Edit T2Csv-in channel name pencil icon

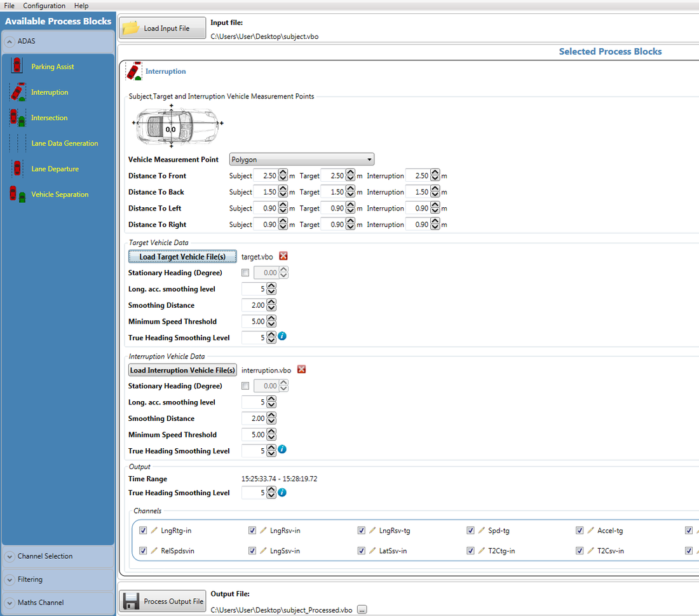[591, 551]
